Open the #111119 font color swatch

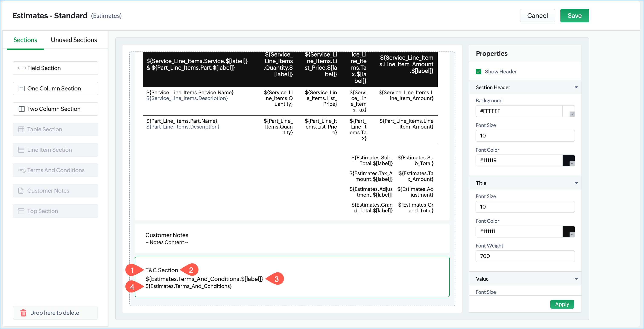(x=568, y=160)
